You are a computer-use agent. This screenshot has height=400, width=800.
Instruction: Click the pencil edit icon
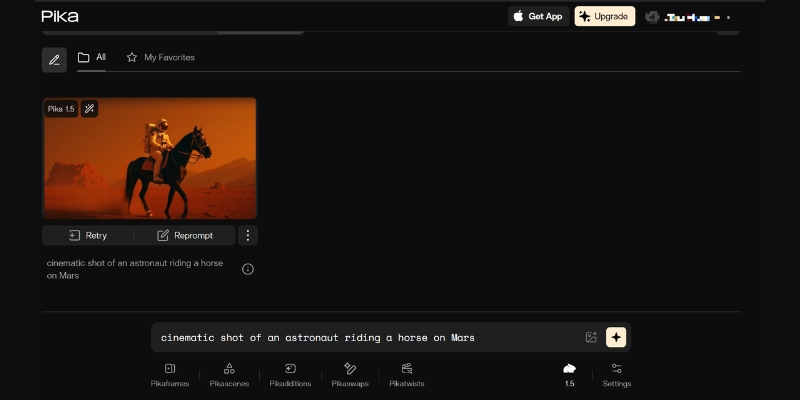coord(54,60)
